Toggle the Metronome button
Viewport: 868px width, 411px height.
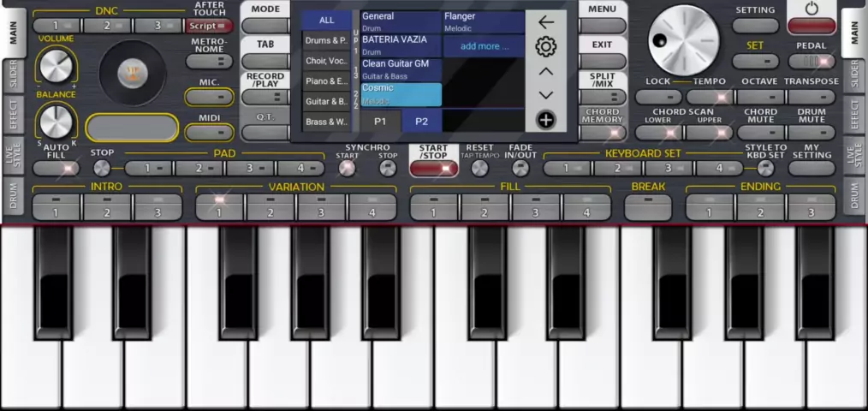click(210, 61)
